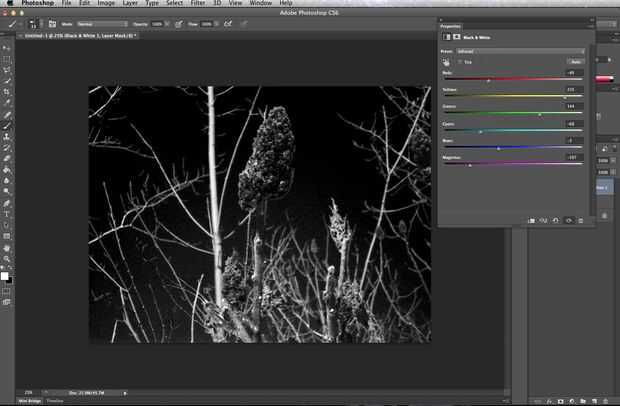Toggle adjustment layer visibility eye icon
This screenshot has height=406, width=620.
point(569,220)
